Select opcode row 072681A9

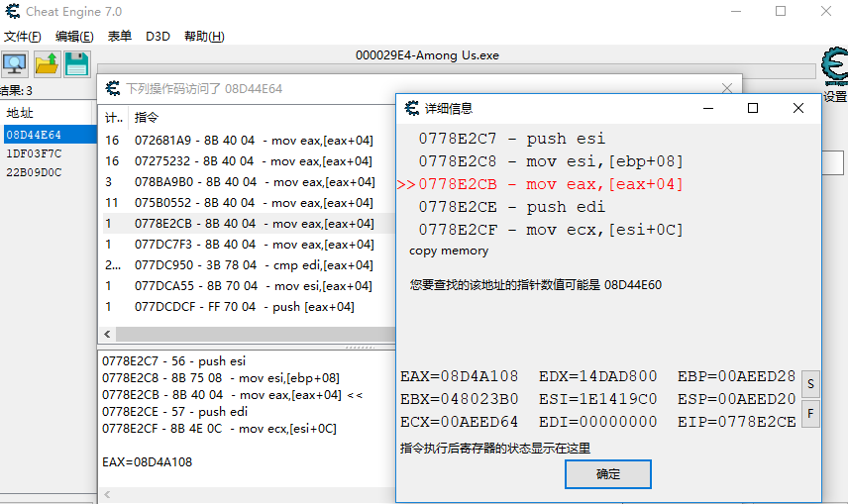(249, 141)
